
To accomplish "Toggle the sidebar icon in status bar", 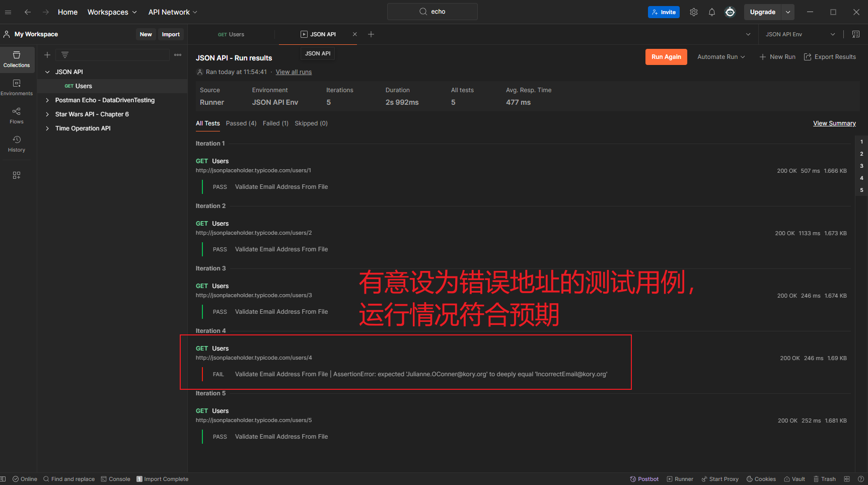I will 3,479.
